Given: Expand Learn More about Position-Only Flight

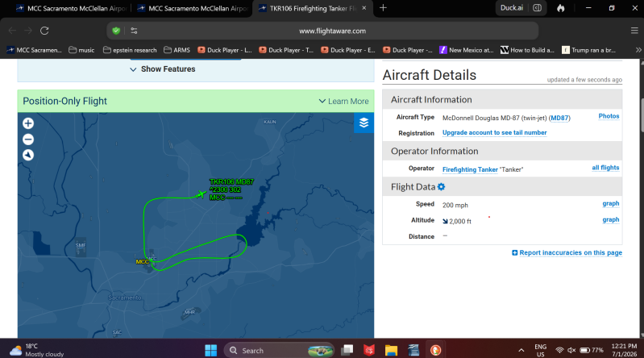Looking at the screenshot, I should (344, 101).
